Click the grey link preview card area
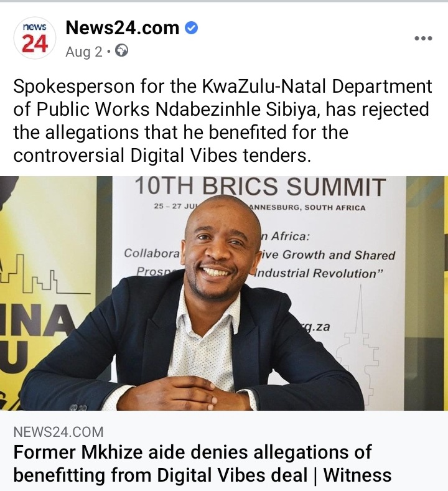Screen dimensions: 448x491 224,451
